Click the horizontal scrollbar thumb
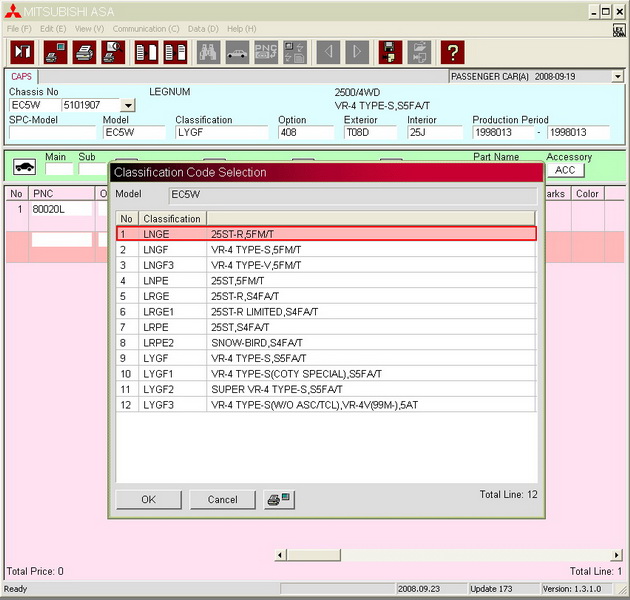 click(314, 555)
